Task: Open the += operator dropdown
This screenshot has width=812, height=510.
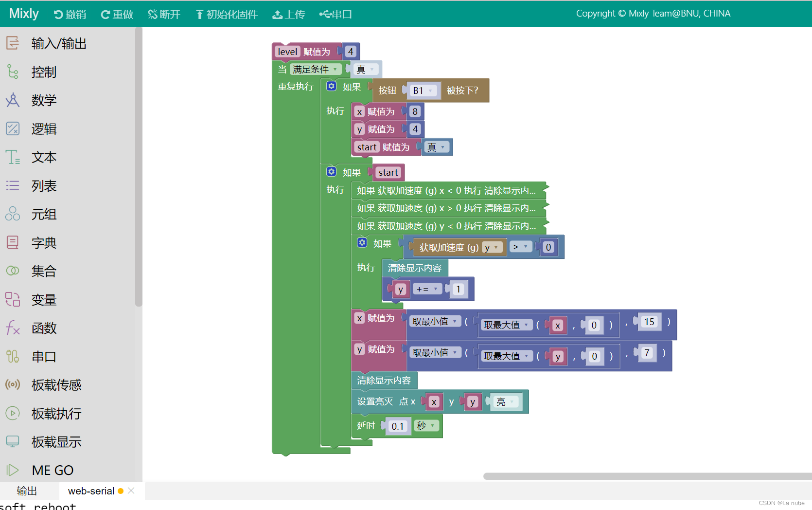Action: (427, 289)
